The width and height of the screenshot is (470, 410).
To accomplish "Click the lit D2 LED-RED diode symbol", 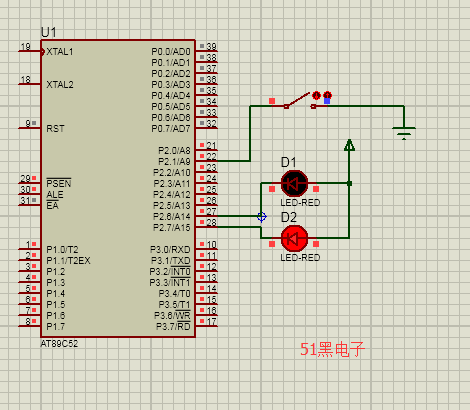I will pos(294,238).
